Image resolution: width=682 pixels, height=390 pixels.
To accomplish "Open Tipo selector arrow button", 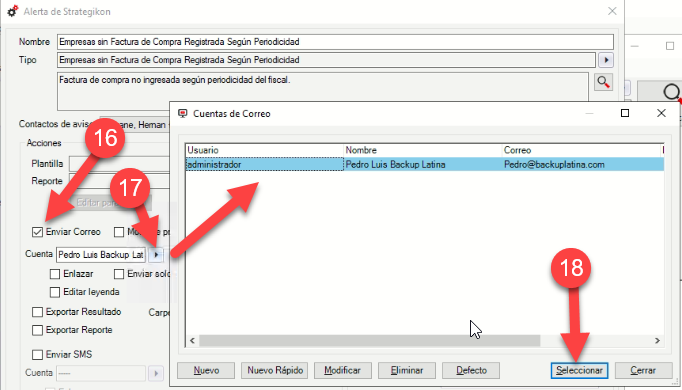I will [x=606, y=60].
